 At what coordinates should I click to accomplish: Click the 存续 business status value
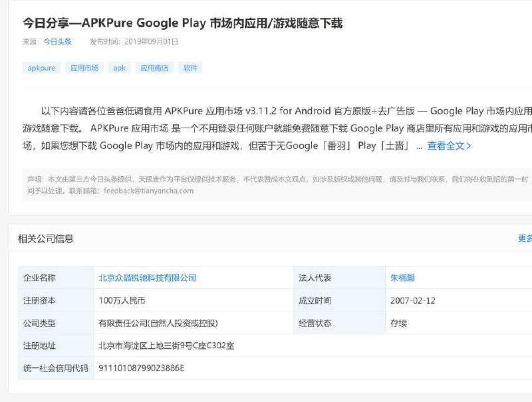[398, 323]
